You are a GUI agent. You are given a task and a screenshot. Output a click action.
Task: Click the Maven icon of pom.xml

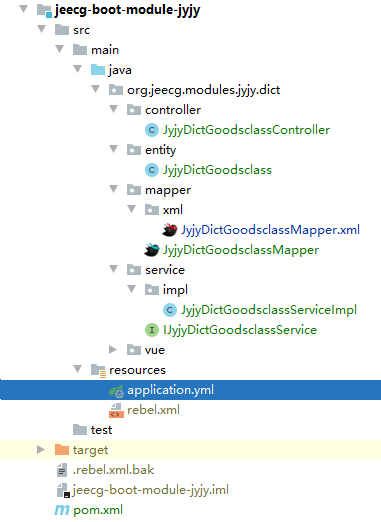tap(62, 510)
